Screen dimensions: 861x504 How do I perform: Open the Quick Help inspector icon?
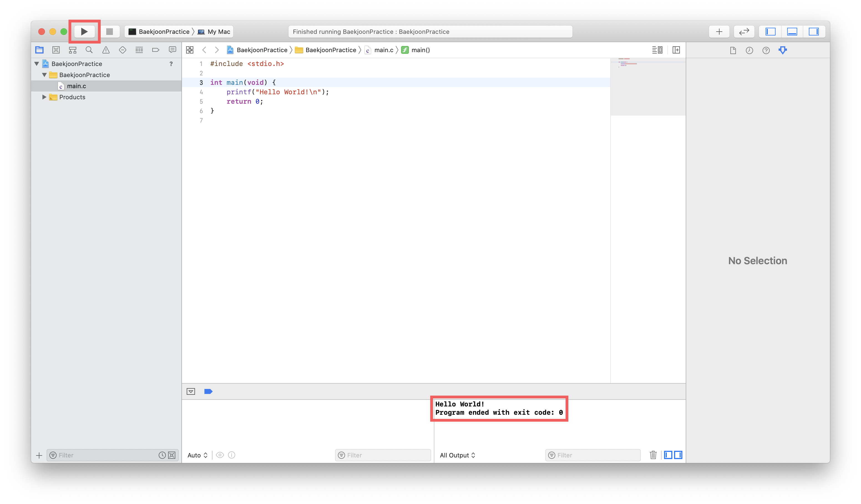click(x=766, y=50)
